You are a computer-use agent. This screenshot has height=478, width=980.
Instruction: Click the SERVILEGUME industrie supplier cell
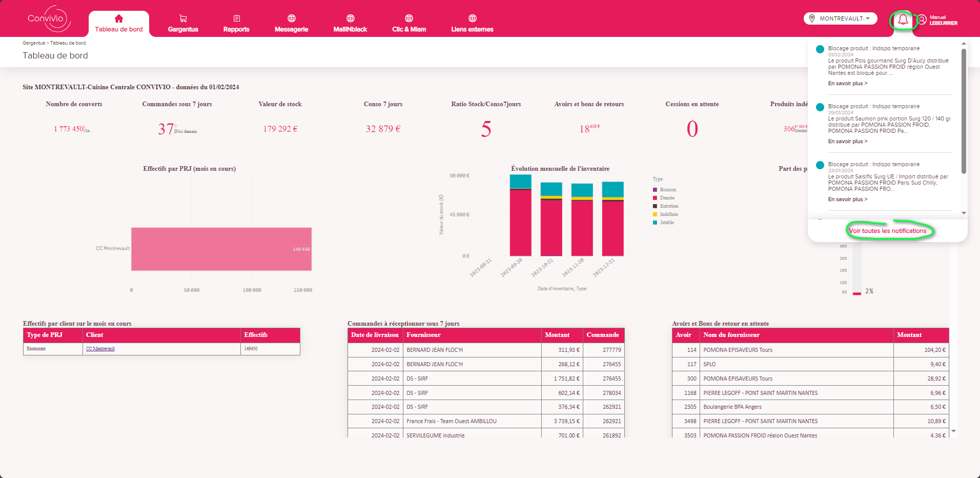point(472,434)
